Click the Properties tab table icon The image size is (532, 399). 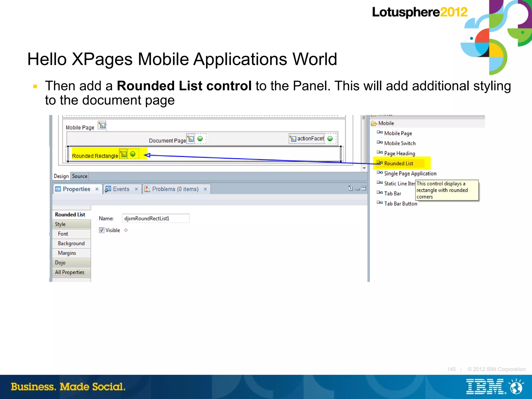[58, 189]
